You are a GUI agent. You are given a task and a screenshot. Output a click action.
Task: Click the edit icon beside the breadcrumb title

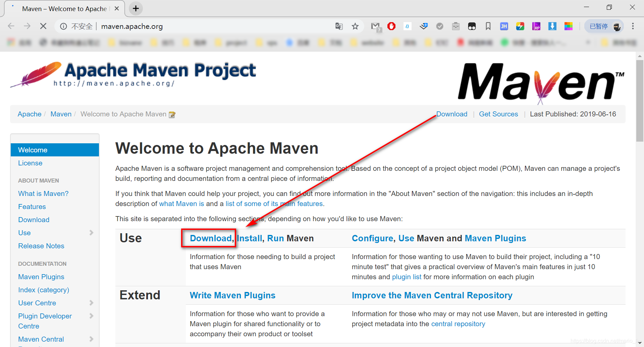tap(172, 115)
